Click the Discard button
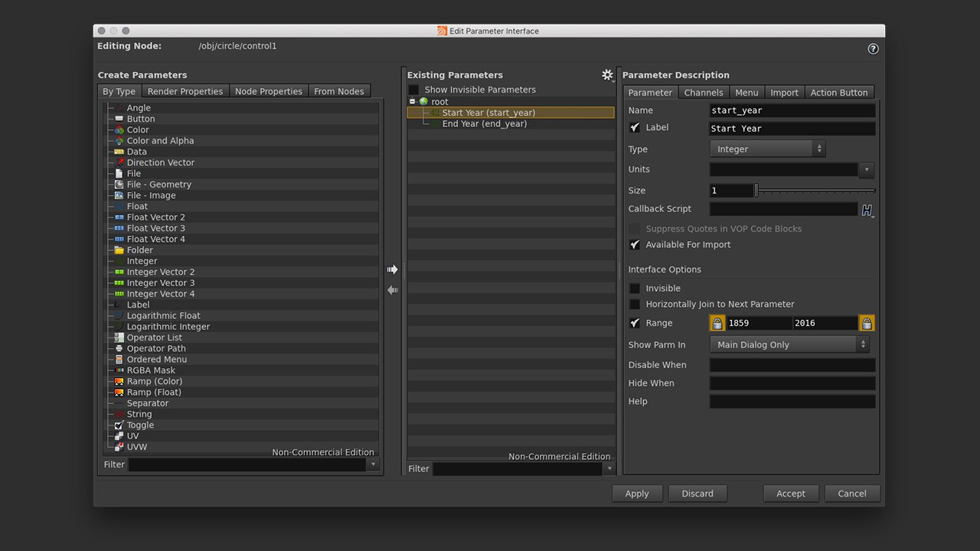 click(697, 494)
